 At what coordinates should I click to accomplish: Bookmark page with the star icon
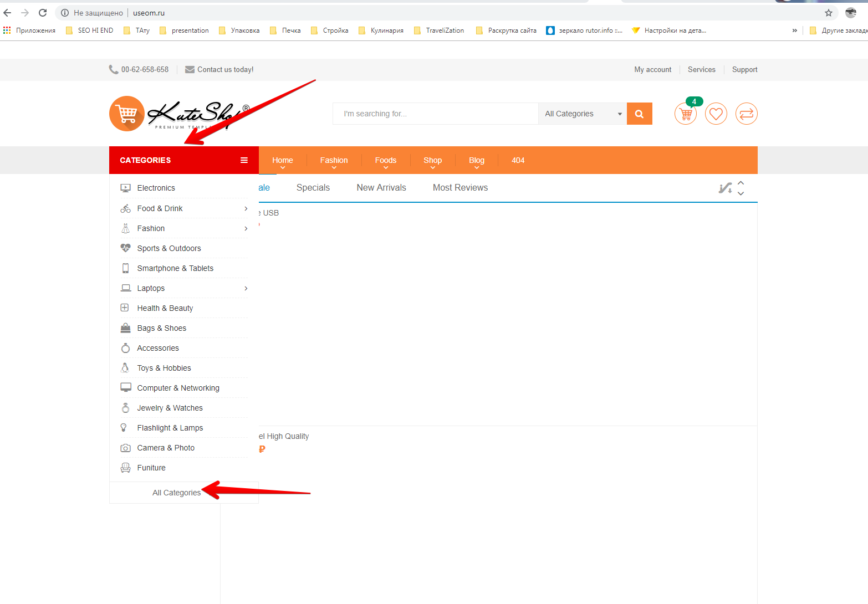point(829,13)
